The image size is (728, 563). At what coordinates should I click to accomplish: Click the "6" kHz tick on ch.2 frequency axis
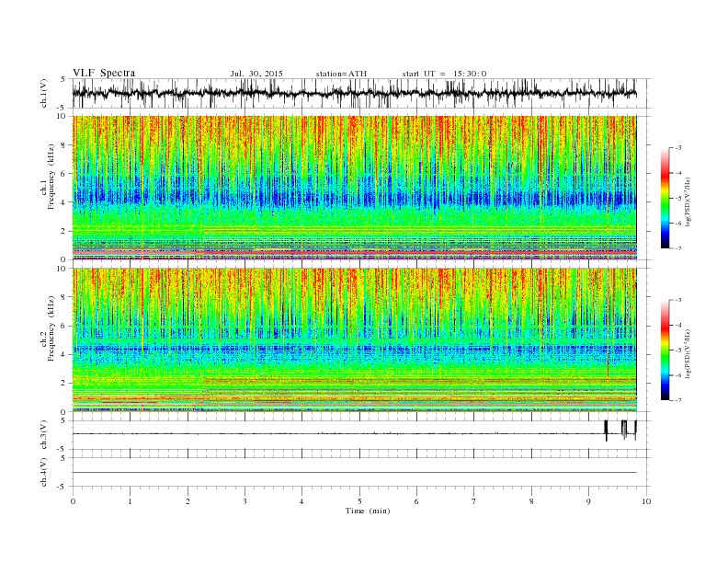point(65,326)
